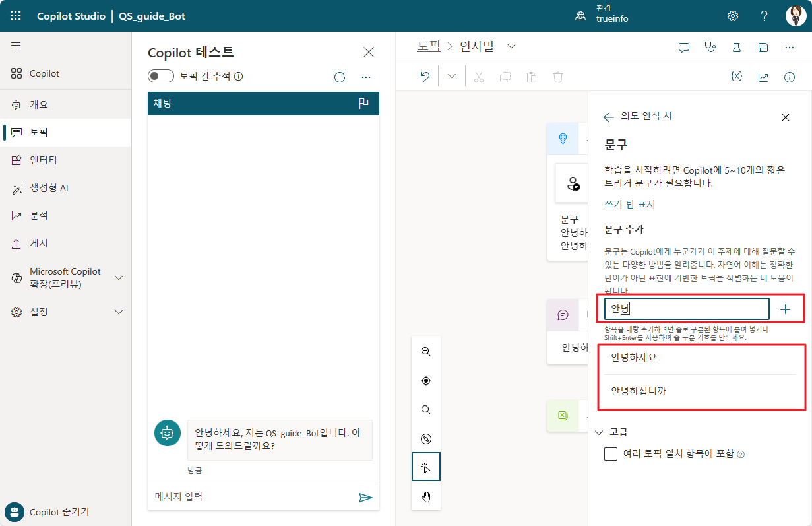The width and height of the screenshot is (812, 526).
Task: Click the copy icon in toolbar
Action: point(505,77)
